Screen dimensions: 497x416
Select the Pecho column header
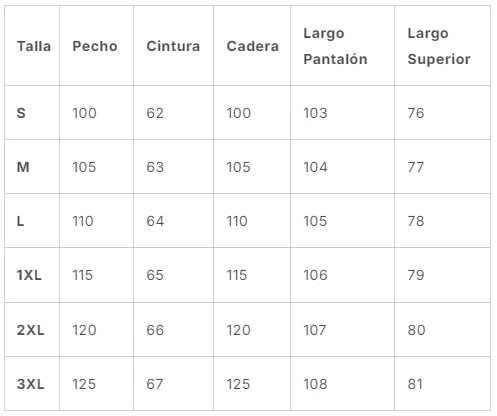tap(95, 46)
